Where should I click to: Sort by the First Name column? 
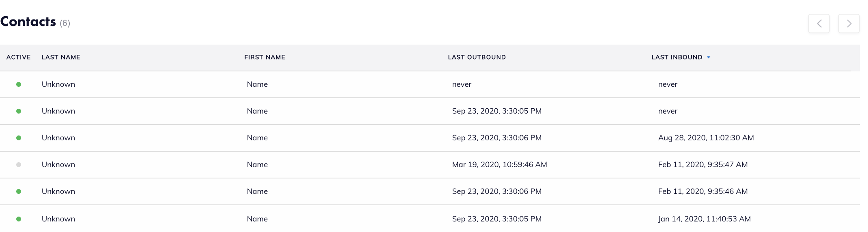click(264, 57)
